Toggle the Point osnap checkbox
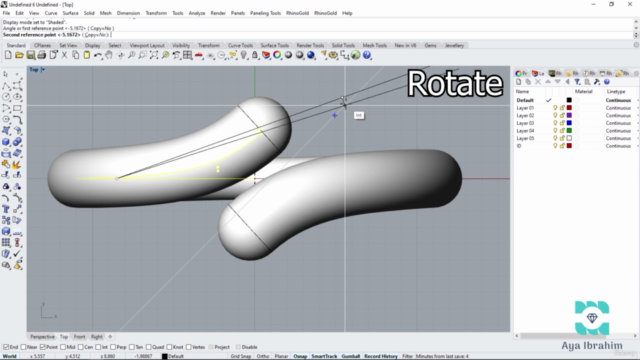Viewport: 640px width, 360px height. tap(42, 347)
